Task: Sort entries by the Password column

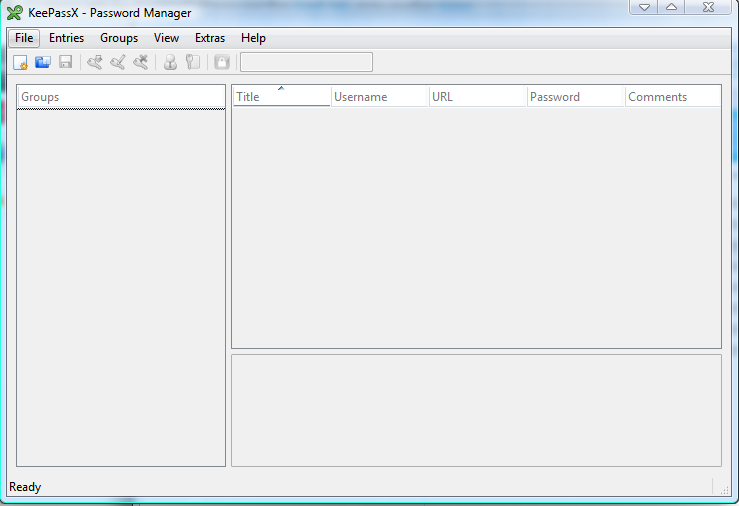Action: (x=576, y=97)
